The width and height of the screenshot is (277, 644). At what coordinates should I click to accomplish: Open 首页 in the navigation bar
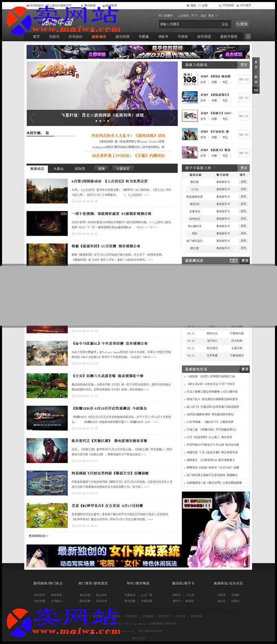click(36, 37)
